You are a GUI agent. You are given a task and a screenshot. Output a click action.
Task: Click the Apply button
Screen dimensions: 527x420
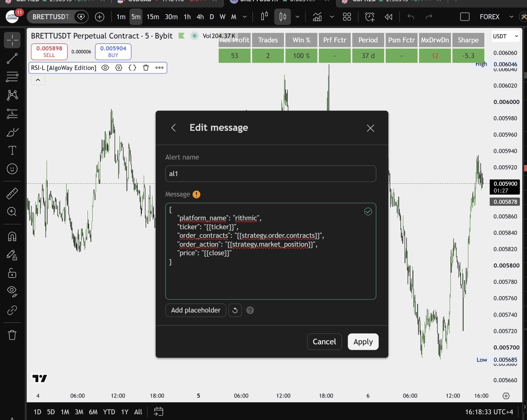[363, 342]
